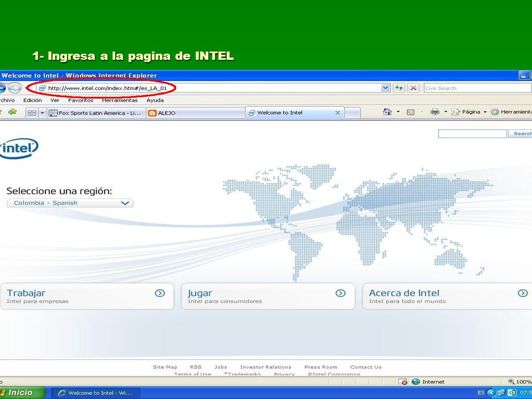
Task: Open the Favoritos menu
Action: 81,100
